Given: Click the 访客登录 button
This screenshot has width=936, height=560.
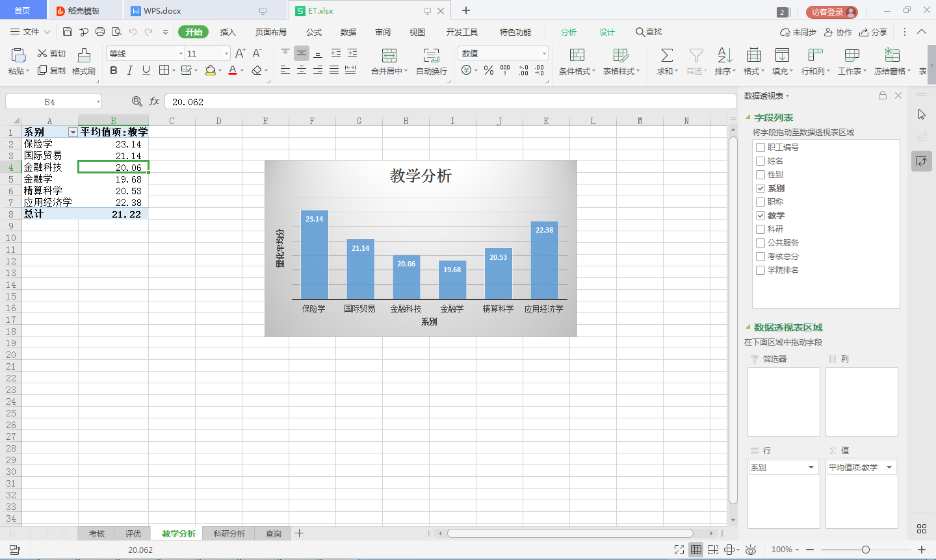Looking at the screenshot, I should (x=832, y=12).
